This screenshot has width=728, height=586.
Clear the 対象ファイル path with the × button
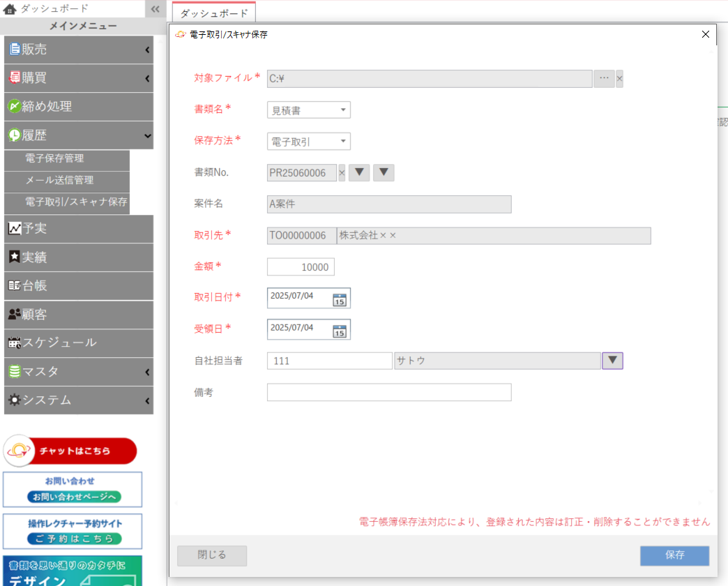click(619, 79)
